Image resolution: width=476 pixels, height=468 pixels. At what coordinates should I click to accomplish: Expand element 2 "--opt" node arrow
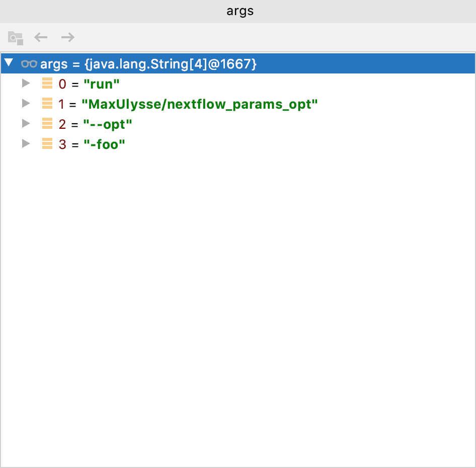pos(26,124)
